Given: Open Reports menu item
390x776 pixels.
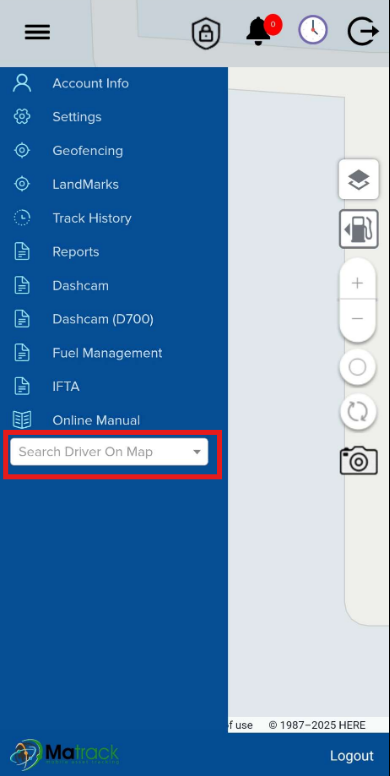Looking at the screenshot, I should [x=76, y=251].
